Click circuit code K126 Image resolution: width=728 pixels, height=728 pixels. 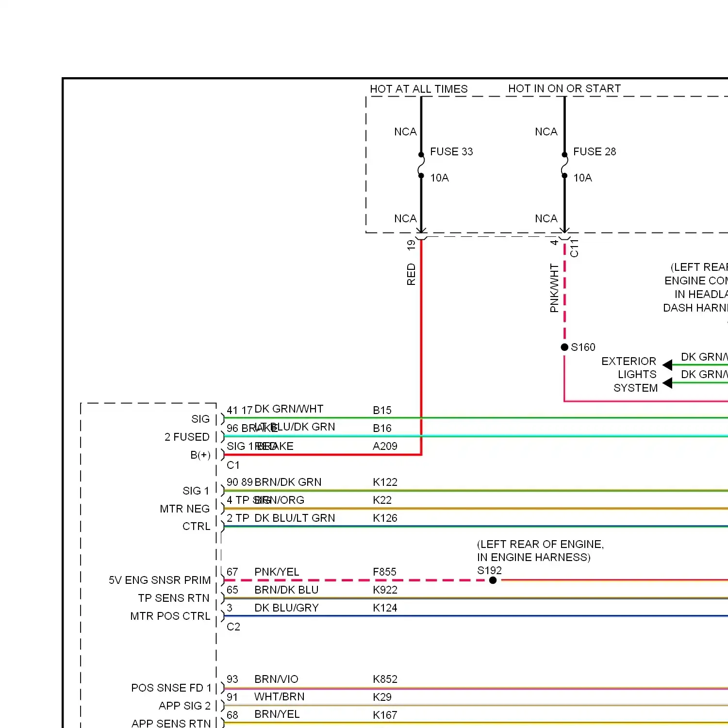point(385,518)
